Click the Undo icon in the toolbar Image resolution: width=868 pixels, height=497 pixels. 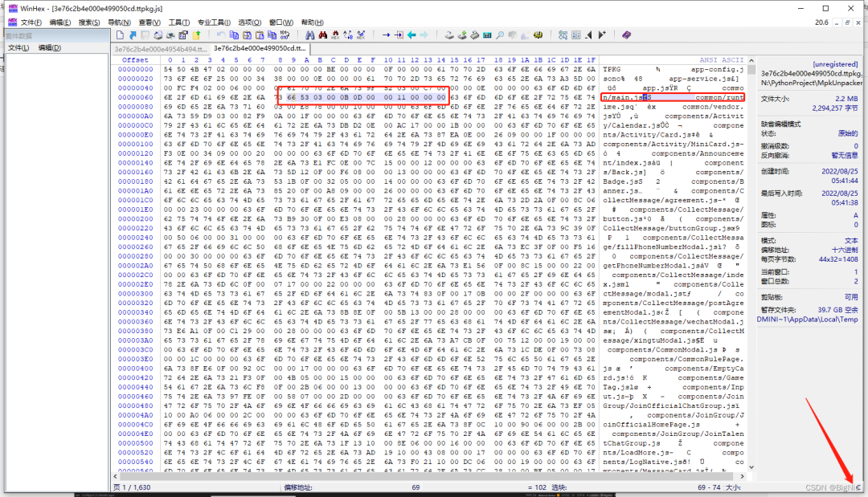(x=221, y=35)
